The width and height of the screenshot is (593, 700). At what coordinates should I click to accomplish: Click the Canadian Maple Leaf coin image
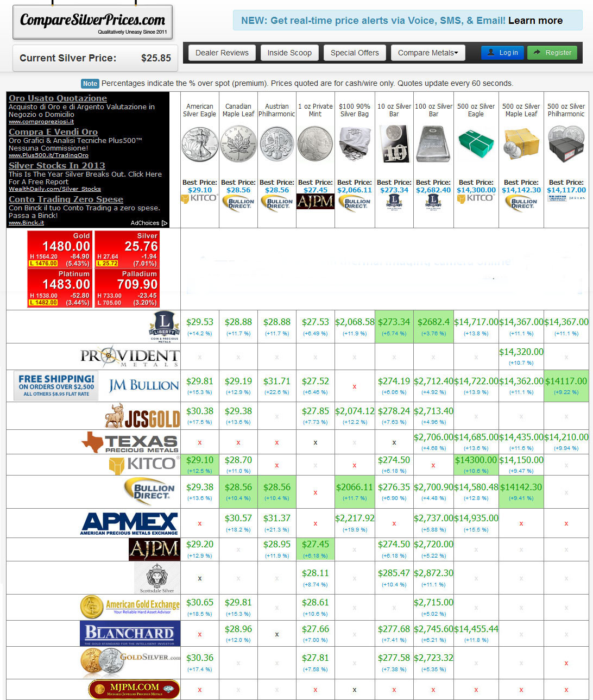(x=238, y=143)
